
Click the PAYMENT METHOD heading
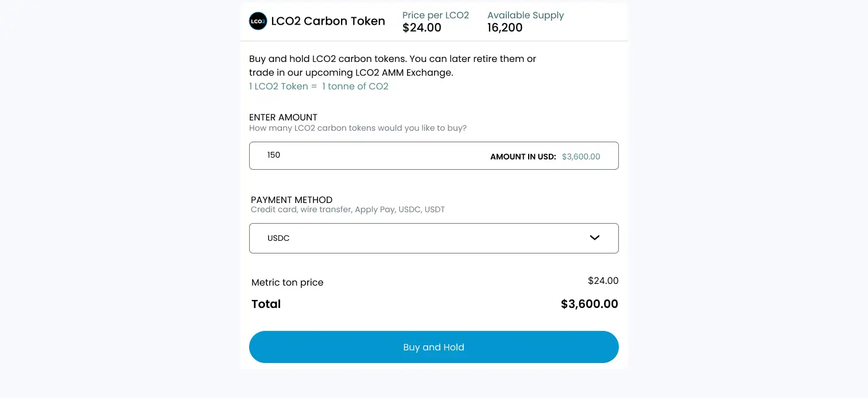point(292,200)
